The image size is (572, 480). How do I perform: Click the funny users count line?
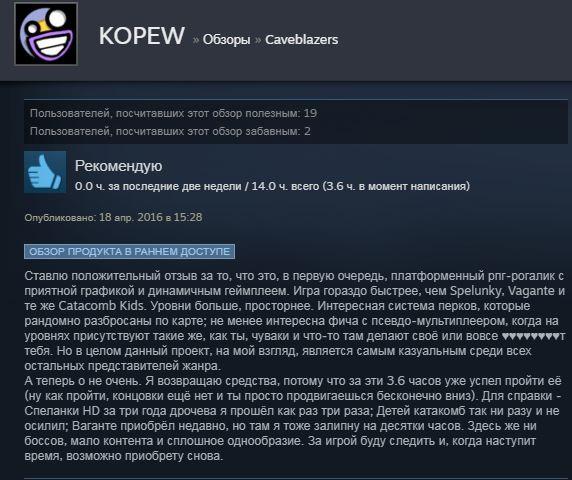click(170, 131)
